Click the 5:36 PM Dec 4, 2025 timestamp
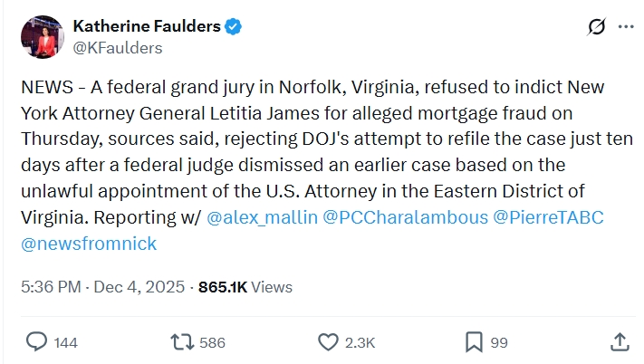The image size is (644, 364). point(103,287)
